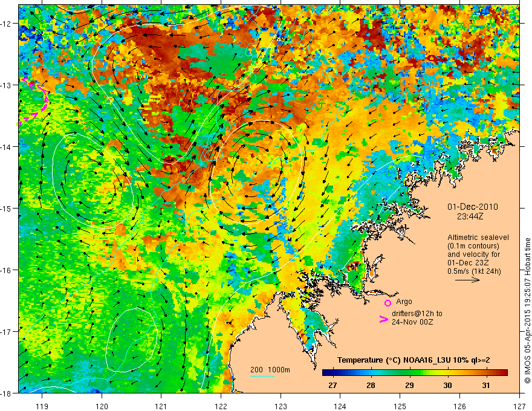Click the latitude label '-12'
Image resolution: width=532 pixels, height=411 pixels.
coord(6,24)
